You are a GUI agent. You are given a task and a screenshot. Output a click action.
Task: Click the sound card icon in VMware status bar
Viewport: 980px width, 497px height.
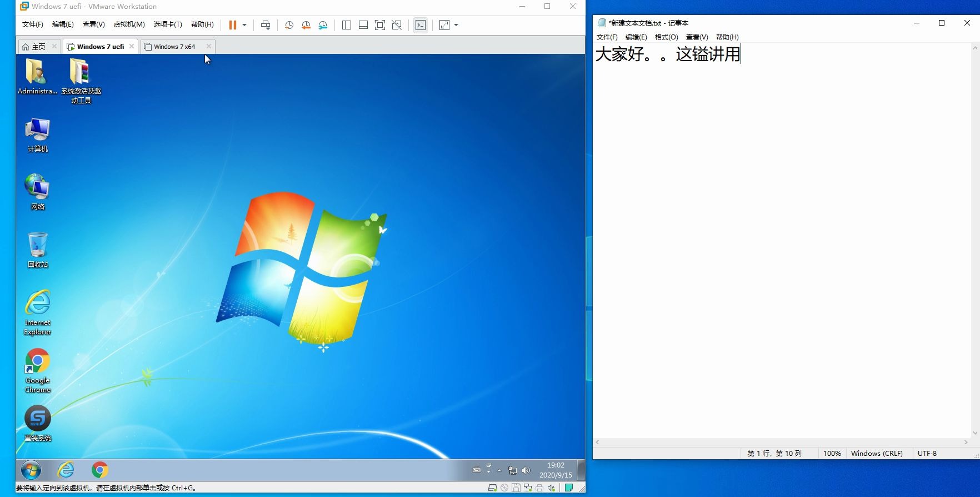click(x=551, y=488)
